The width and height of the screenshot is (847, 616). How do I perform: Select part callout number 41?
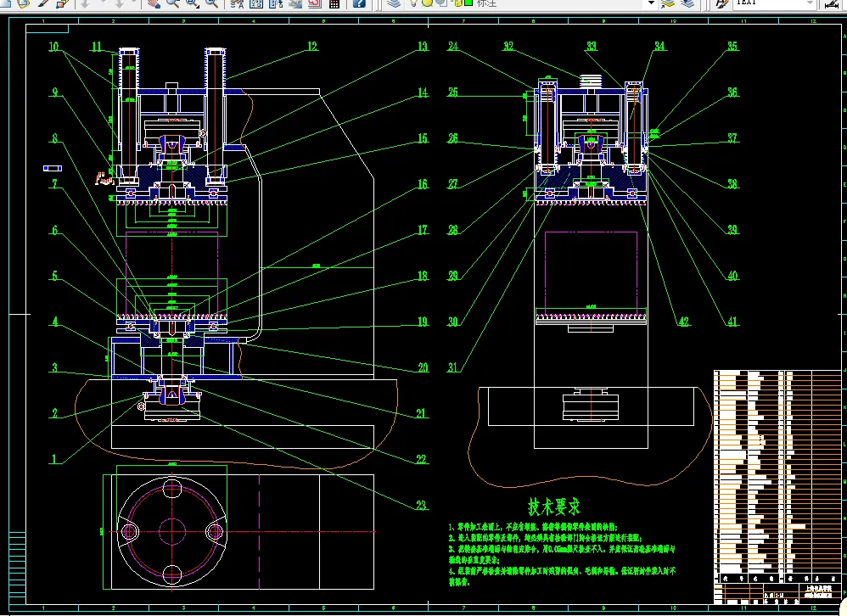point(732,322)
